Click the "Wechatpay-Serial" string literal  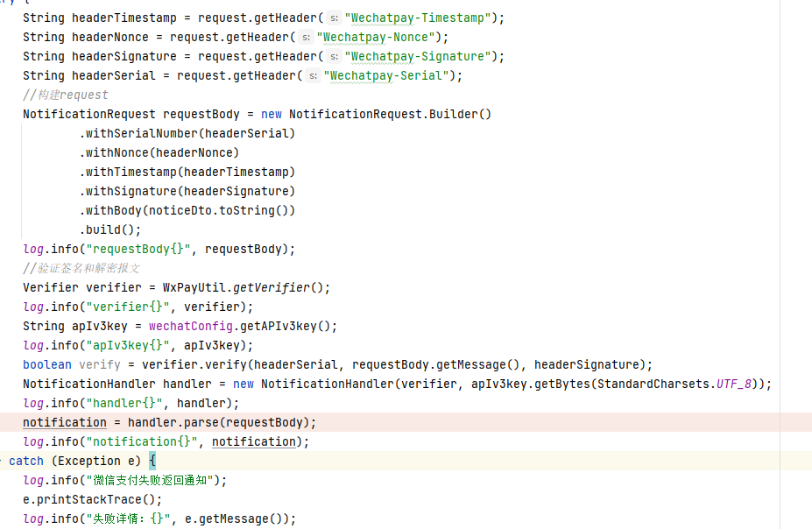(x=385, y=75)
